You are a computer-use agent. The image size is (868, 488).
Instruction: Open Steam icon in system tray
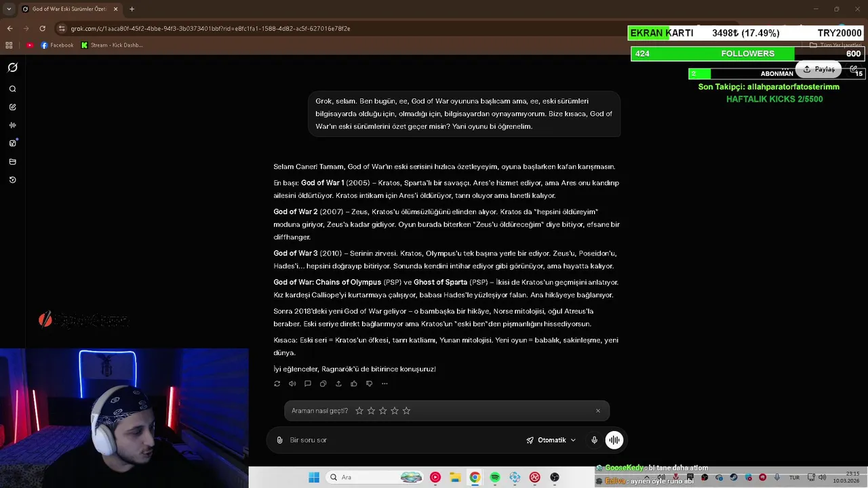pos(734,477)
